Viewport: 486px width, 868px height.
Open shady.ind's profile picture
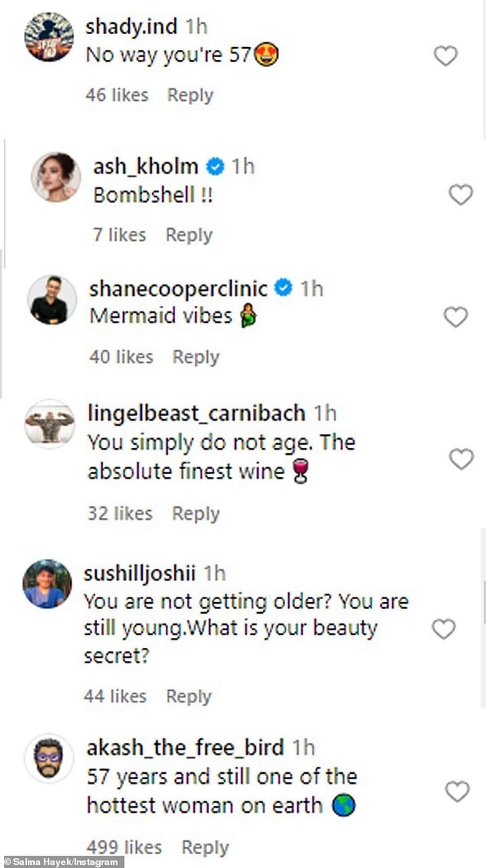[49, 38]
